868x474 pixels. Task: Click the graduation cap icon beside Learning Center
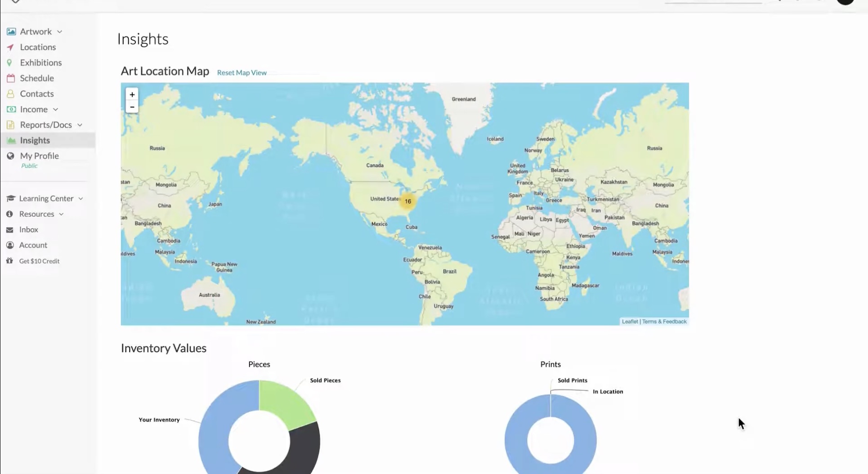point(11,198)
